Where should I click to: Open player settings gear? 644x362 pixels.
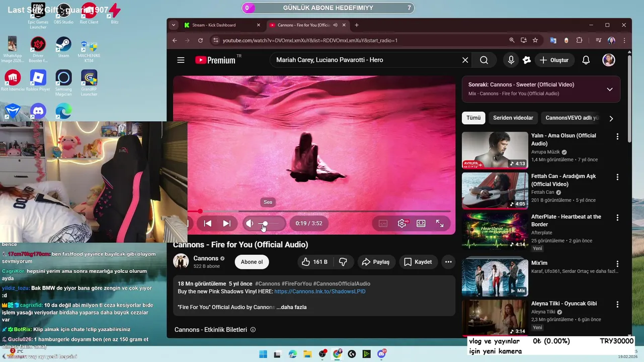[x=402, y=223]
